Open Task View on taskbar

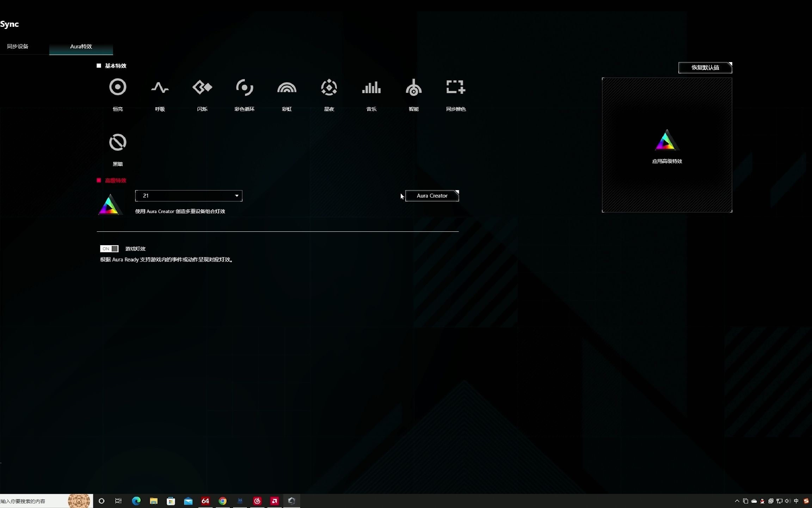coord(118,501)
